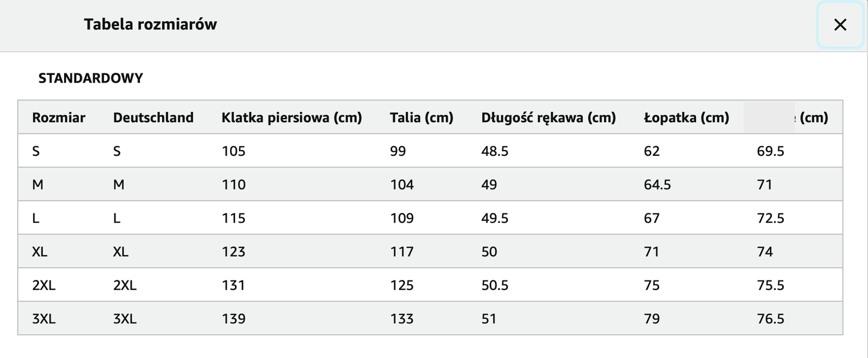Click the Długość rękawa (cm) header
Screen dimensions: 868x358
pos(548,117)
